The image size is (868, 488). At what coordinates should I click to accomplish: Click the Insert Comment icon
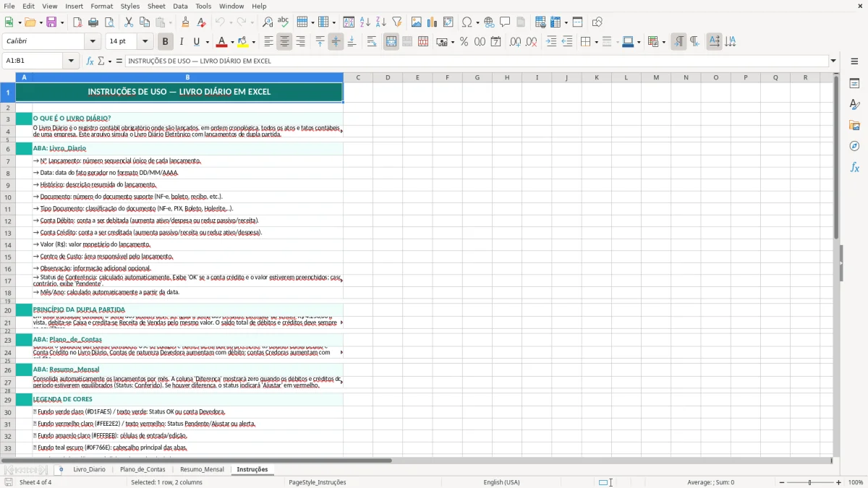coord(505,22)
